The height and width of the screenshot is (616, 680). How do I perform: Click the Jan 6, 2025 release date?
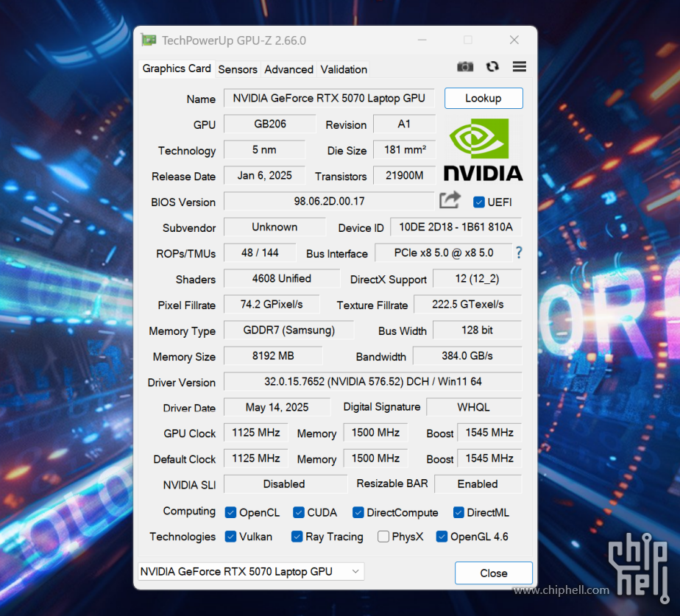click(x=264, y=175)
